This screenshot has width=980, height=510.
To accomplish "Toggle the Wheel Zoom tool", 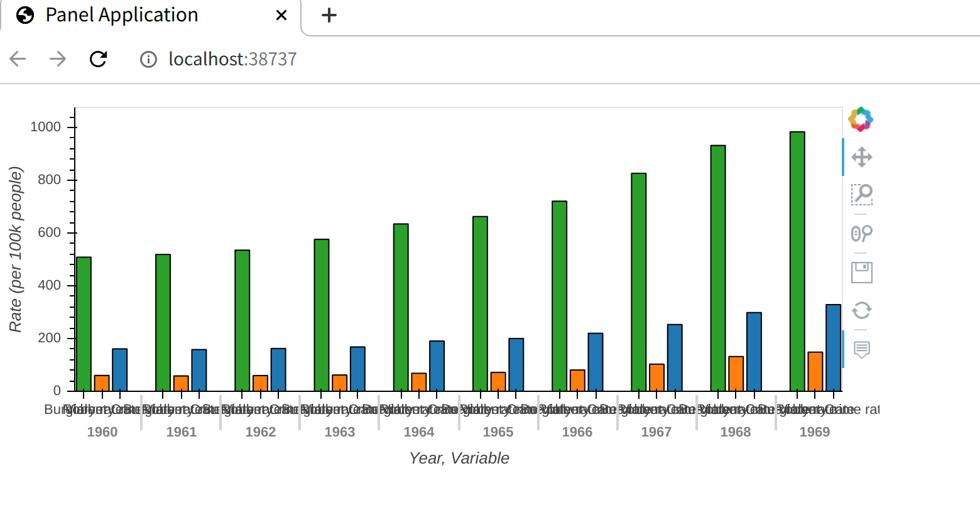I will pos(861,234).
